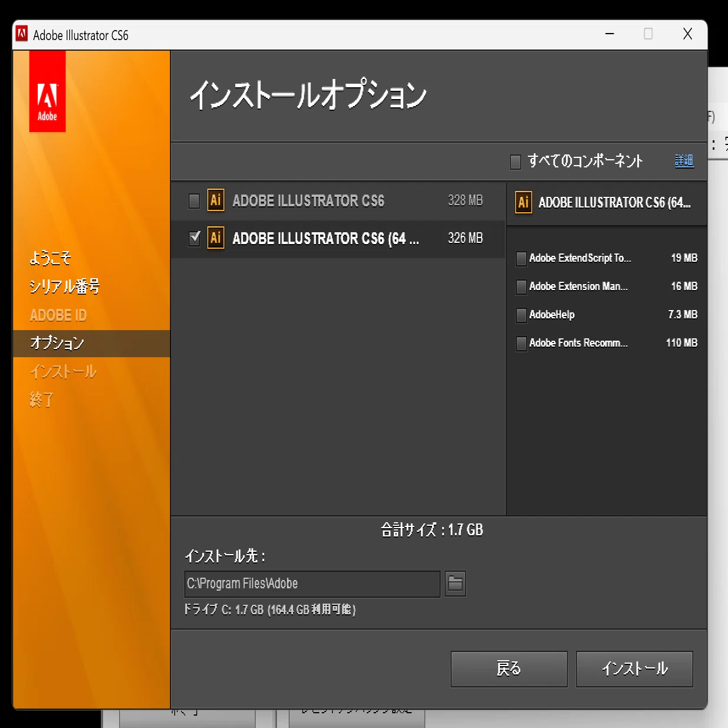Click the Adobe Illustrator CS6 title bar icon
Viewport: 728px width, 728px height.
pos(22,34)
